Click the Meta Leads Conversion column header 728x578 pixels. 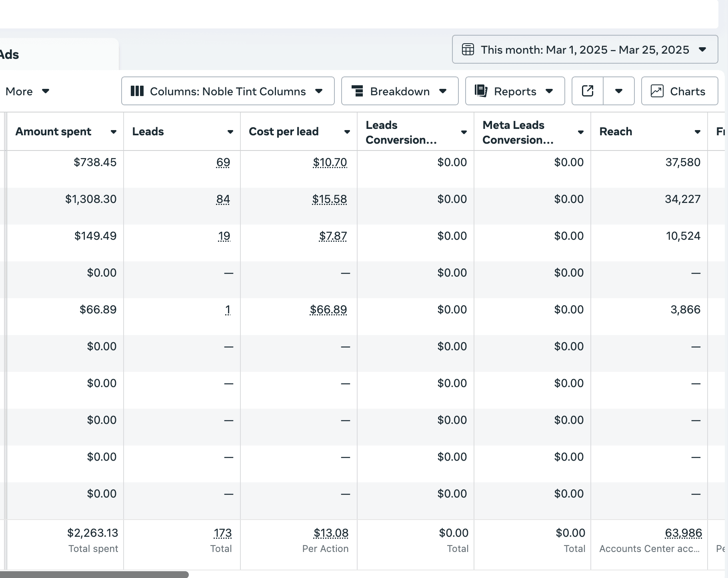[518, 132]
